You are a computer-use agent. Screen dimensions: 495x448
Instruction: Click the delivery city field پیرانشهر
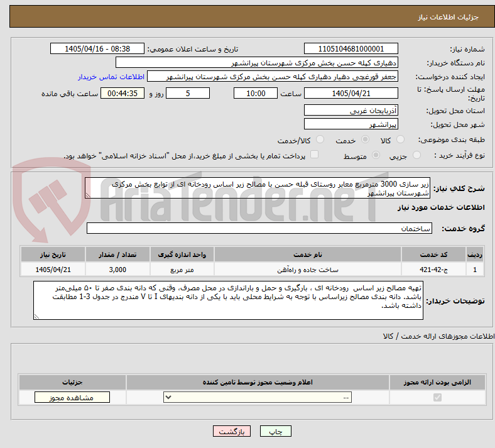point(351,124)
